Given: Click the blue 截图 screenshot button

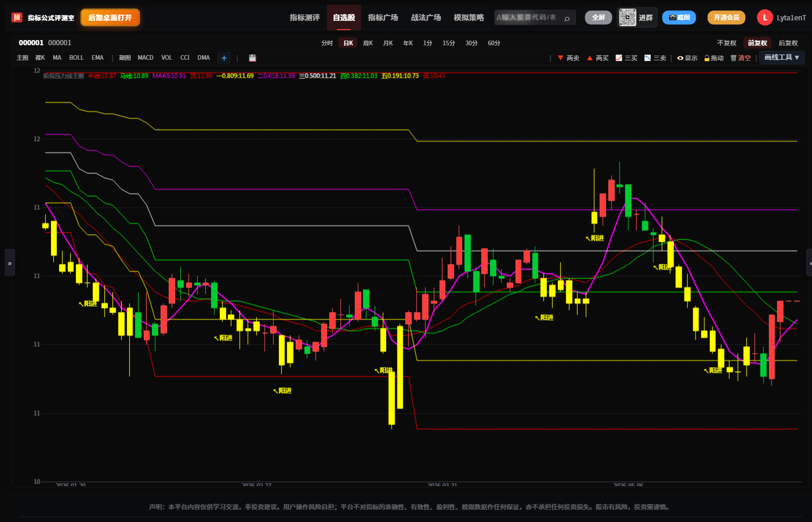Looking at the screenshot, I should coord(679,17).
